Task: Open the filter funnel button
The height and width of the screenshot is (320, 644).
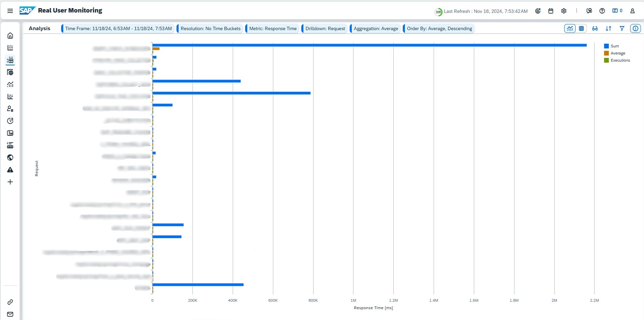Action: [x=622, y=28]
